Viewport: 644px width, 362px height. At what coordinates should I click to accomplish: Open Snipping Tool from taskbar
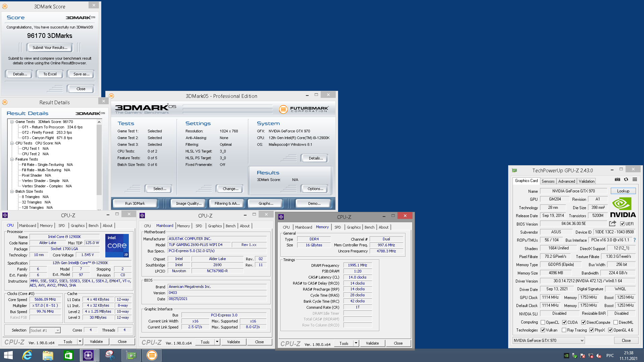[x=110, y=355]
